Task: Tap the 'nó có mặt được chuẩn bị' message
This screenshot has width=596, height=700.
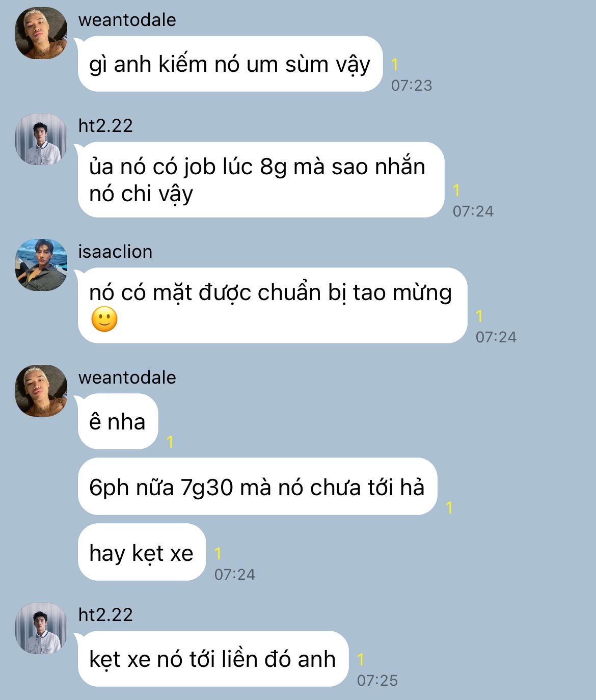Action: coord(273,305)
